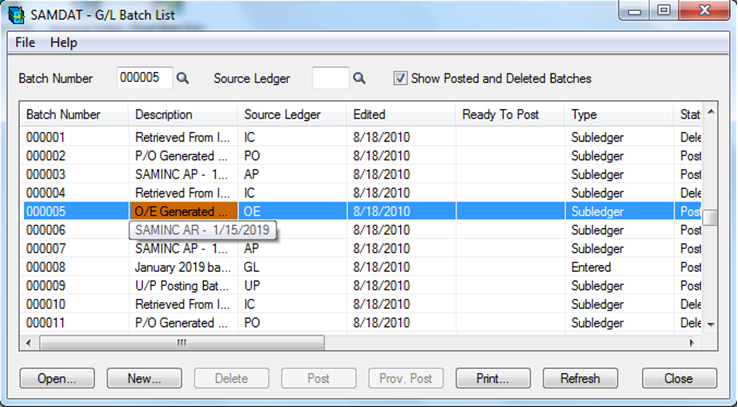738x407 pixels.
Task: Click the 'UP' source ledger cell
Action: click(292, 286)
